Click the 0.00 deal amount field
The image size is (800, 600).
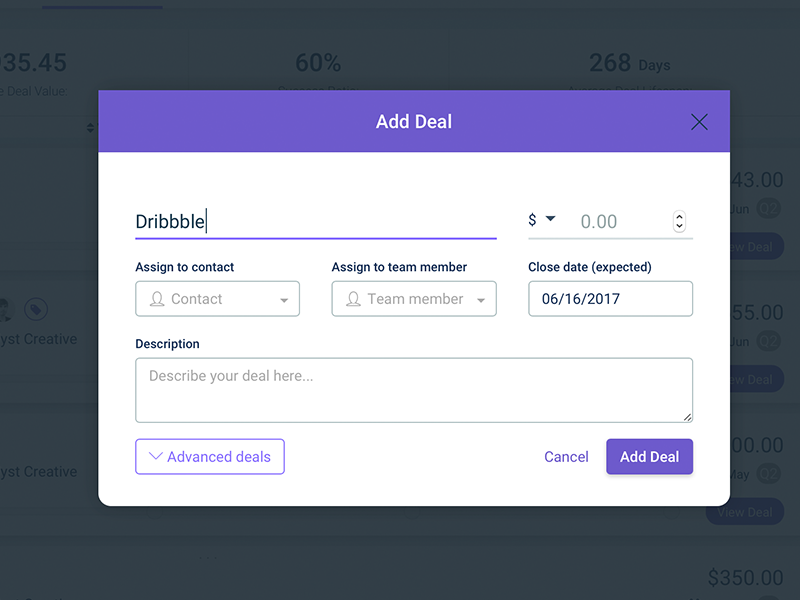point(620,222)
